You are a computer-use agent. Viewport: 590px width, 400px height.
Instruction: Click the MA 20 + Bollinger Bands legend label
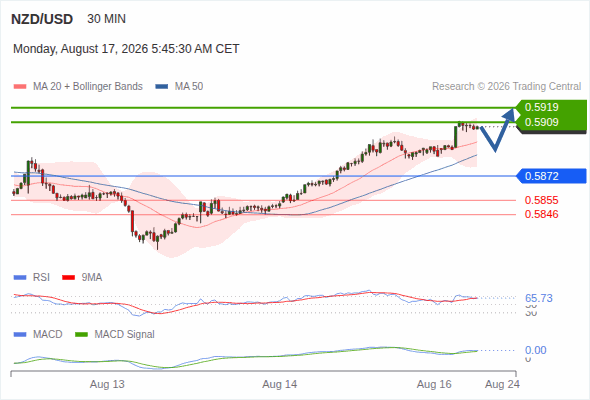pyautogui.click(x=88, y=87)
